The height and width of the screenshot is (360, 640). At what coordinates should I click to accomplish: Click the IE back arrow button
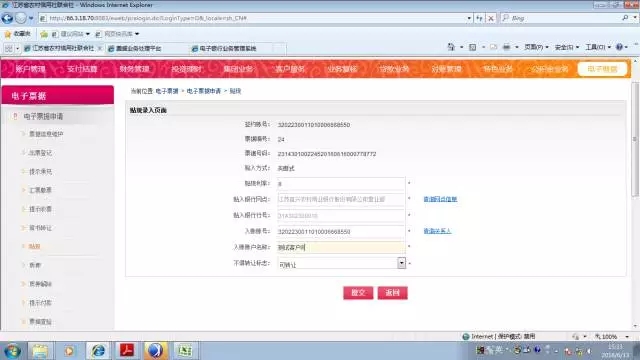tap(7, 18)
